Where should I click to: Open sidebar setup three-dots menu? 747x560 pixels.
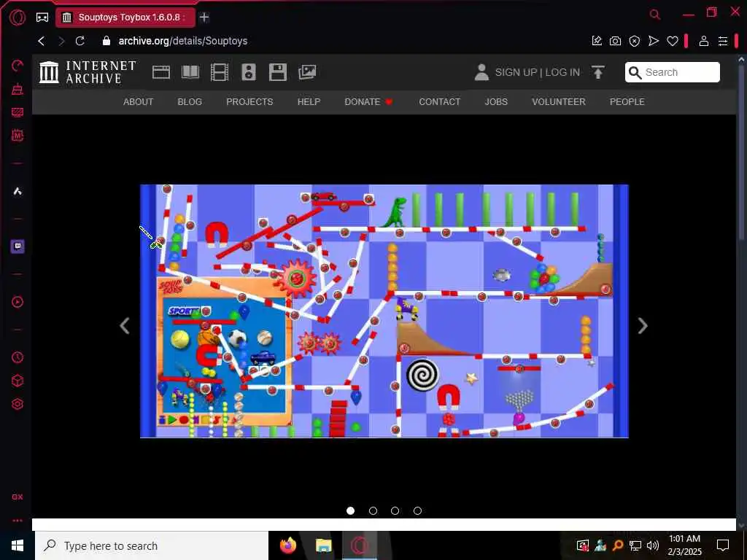tap(18, 521)
